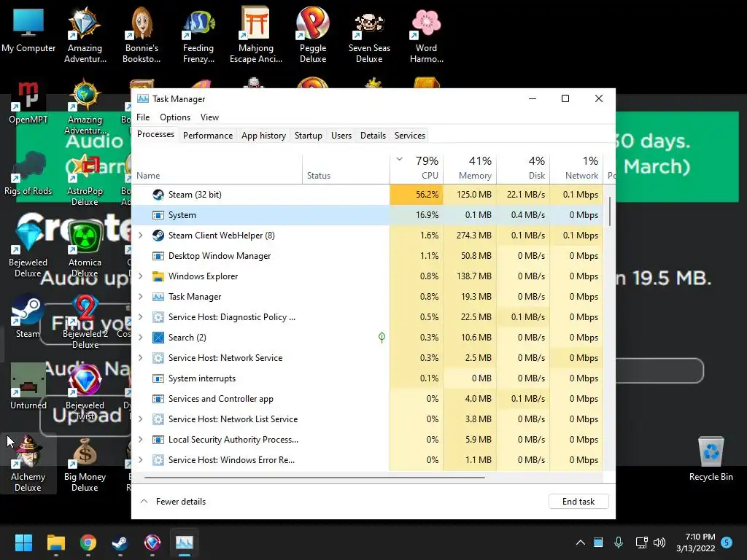This screenshot has height=560, width=747.
Task: Click the Search (2) process icon
Action: pos(158,338)
